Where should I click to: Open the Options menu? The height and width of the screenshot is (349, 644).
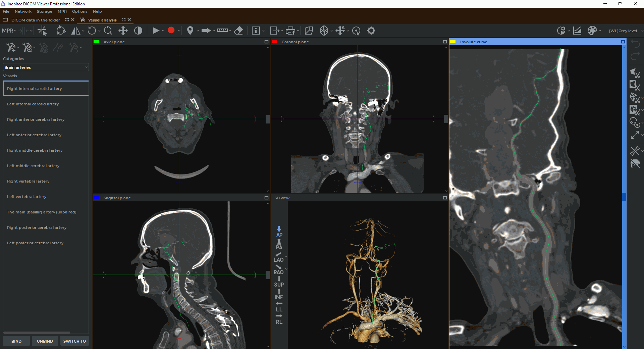[x=79, y=11]
